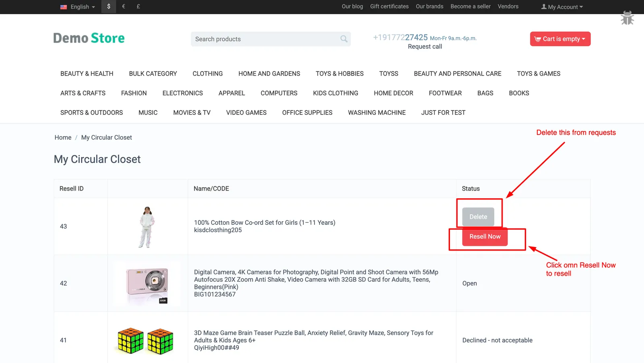Click the 100% Cotton Bow Co-ord Set name
The image size is (644, 363).
(x=264, y=222)
